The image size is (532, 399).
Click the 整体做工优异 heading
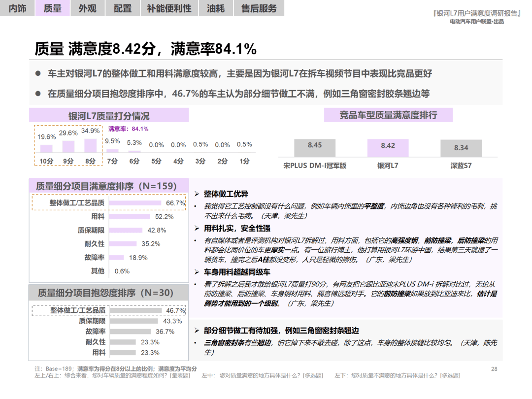coord(226,194)
